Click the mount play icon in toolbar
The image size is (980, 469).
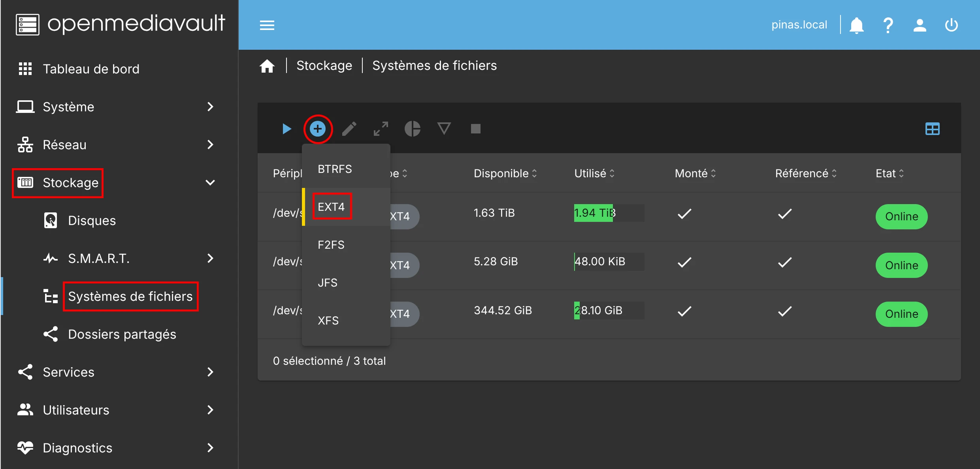click(287, 129)
